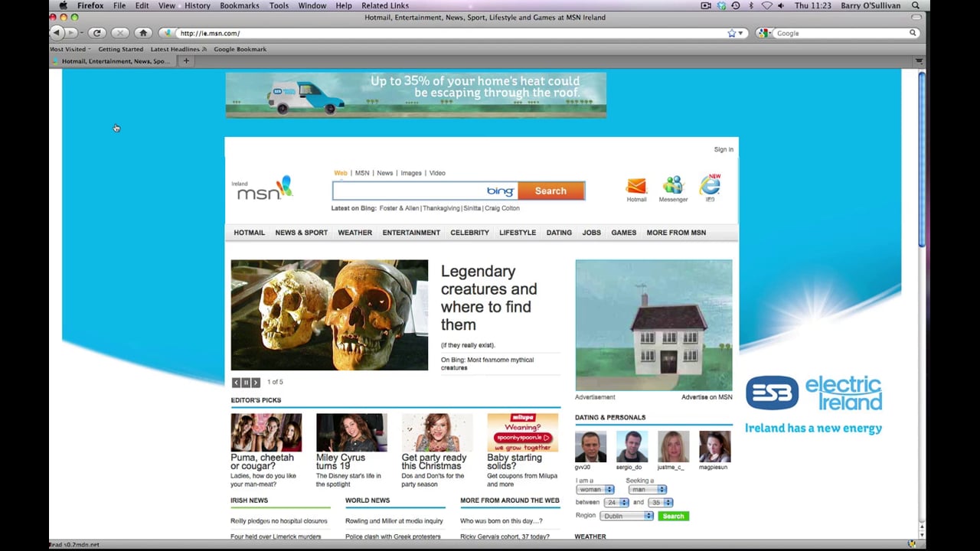Click the MSN site favicon in address bar
The height and width of the screenshot is (551, 980).
168,33
